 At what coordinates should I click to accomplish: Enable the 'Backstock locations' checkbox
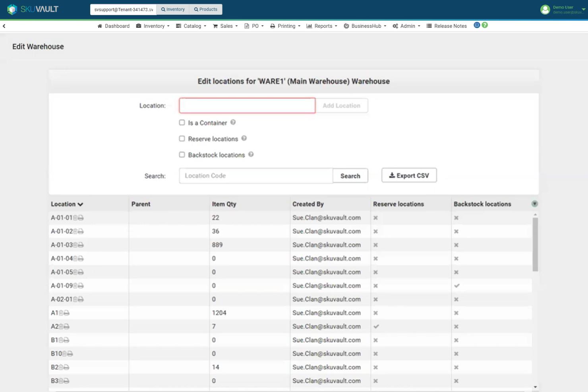(x=182, y=154)
